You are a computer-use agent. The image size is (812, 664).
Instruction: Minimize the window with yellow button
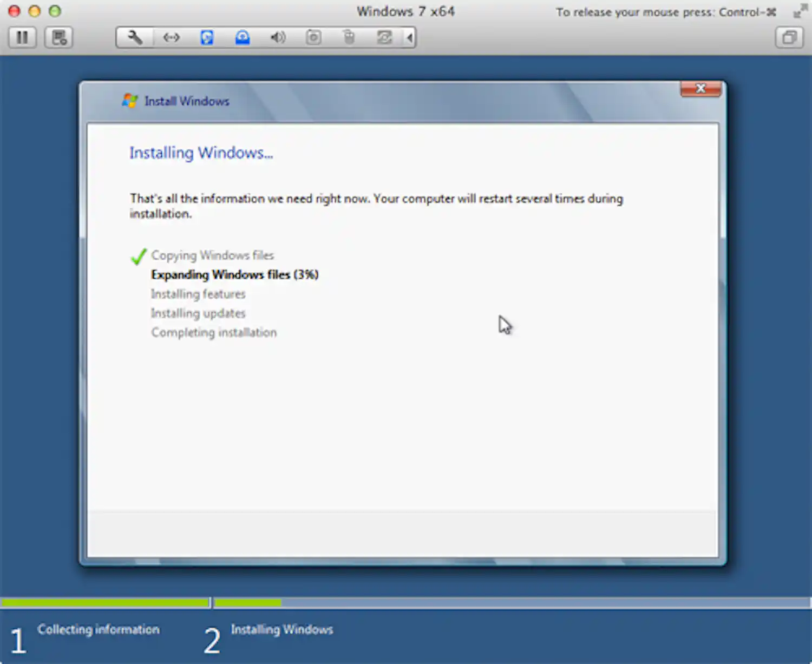coord(34,11)
